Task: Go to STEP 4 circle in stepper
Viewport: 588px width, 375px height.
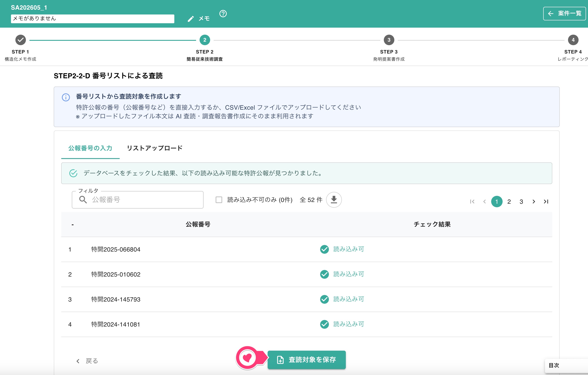Action: 573,40
